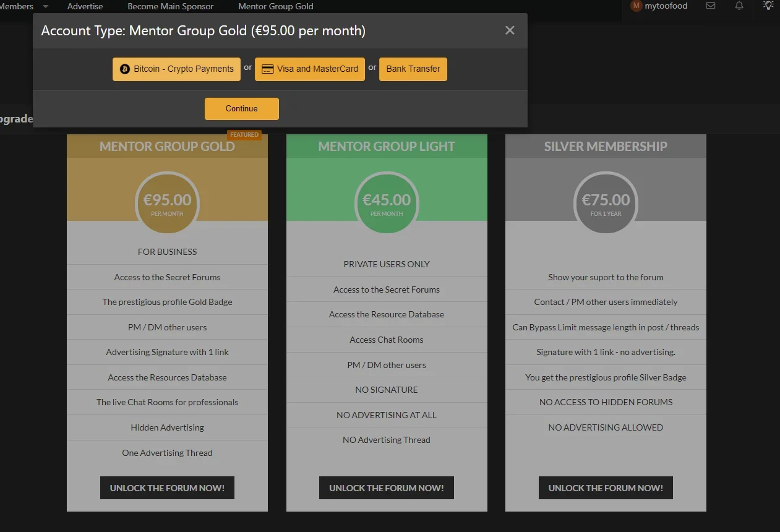The width and height of the screenshot is (780, 532).
Task: Click 'NO ACCESS TO HIDDEN FORUMS' row
Action: pyautogui.click(x=606, y=402)
